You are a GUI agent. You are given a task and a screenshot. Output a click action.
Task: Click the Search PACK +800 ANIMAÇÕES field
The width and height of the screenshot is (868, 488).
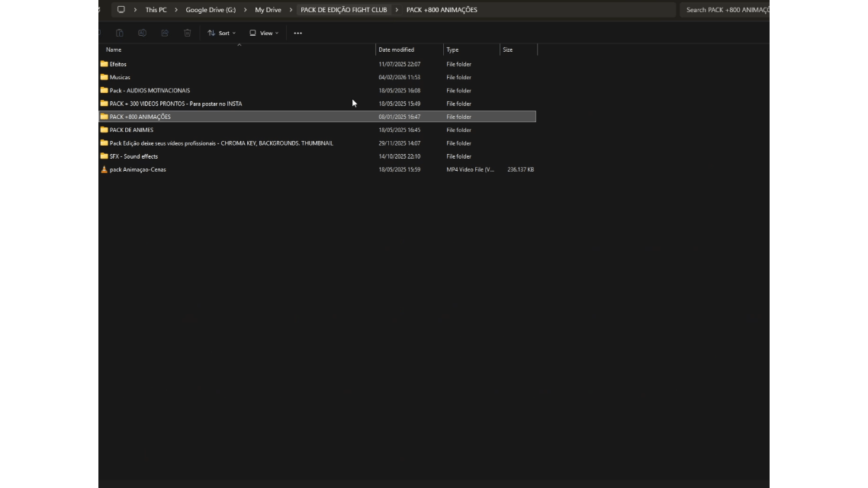pyautogui.click(x=726, y=10)
